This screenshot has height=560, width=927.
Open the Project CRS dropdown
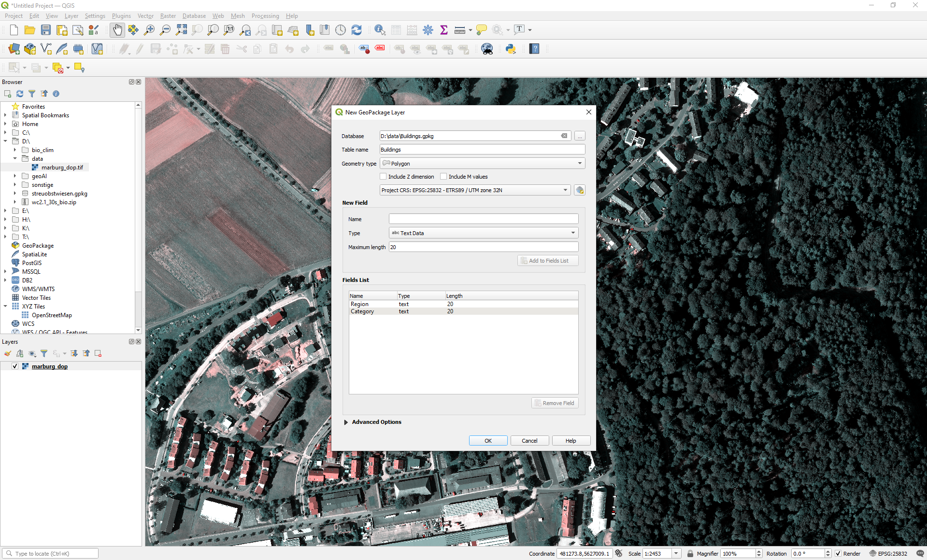pyautogui.click(x=475, y=190)
